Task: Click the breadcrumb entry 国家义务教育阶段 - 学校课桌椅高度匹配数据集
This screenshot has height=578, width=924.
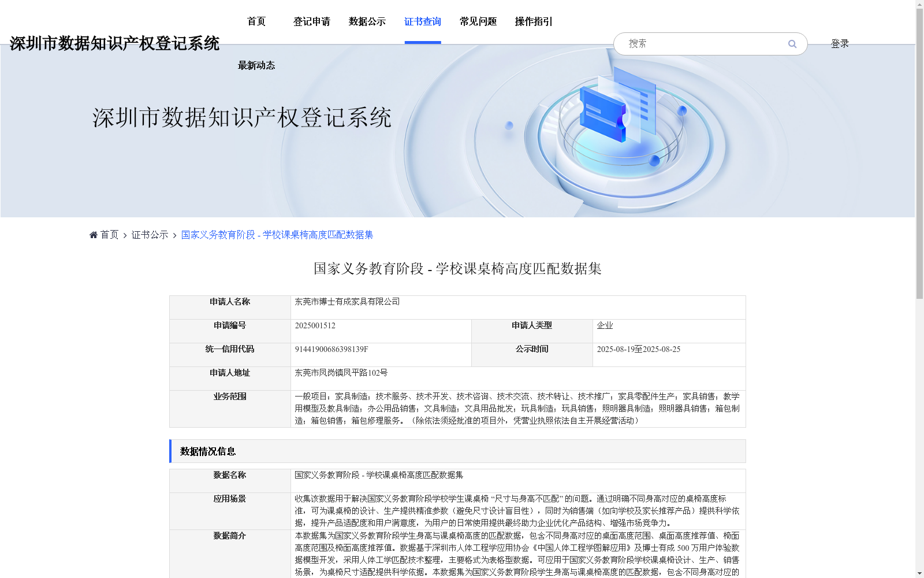Action: pos(277,235)
